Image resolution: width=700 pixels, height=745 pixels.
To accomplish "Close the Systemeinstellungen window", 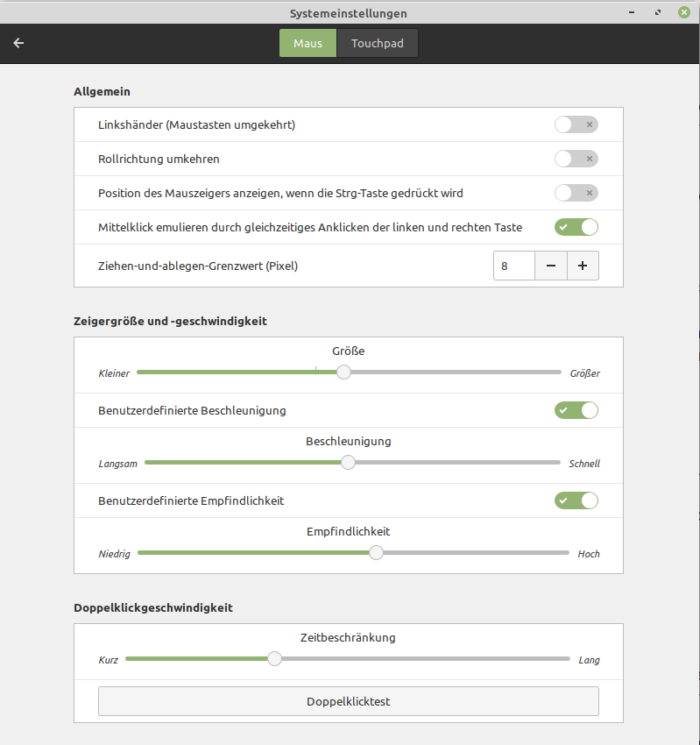I will coord(684,12).
